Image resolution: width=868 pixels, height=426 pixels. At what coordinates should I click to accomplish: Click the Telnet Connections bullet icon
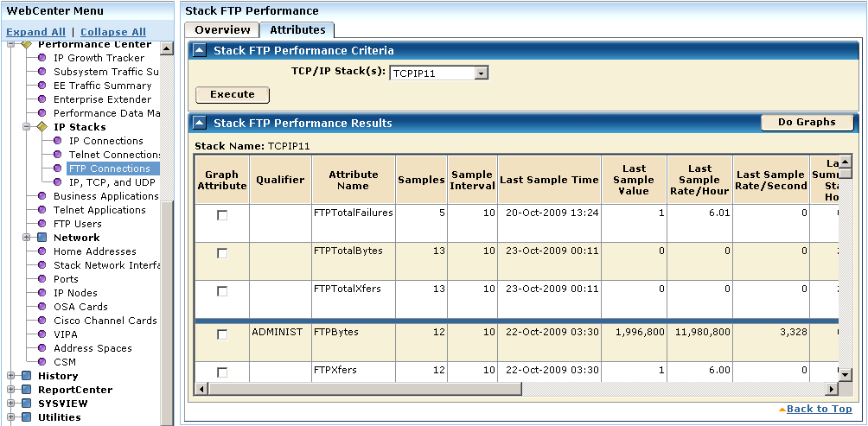pos(58,155)
